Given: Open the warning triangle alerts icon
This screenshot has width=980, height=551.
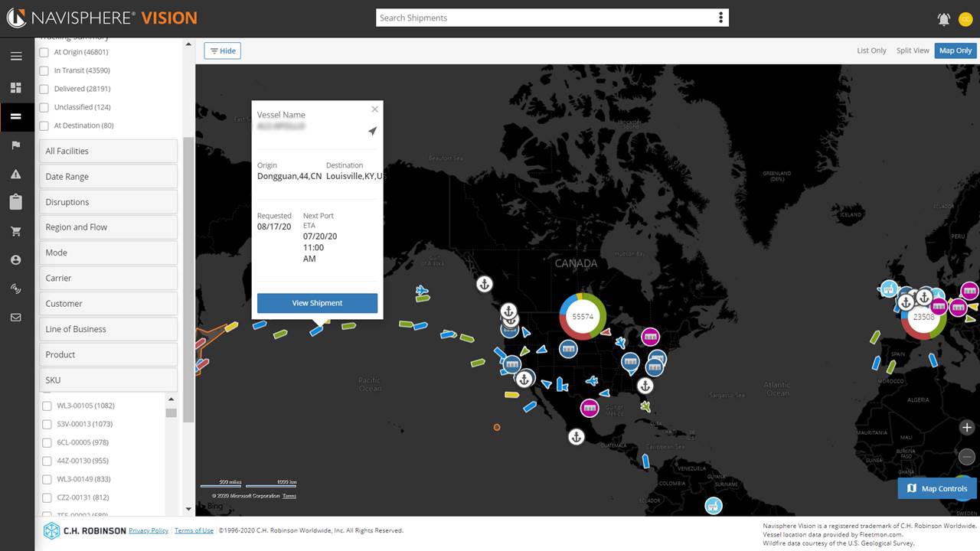Looking at the screenshot, I should [x=16, y=174].
